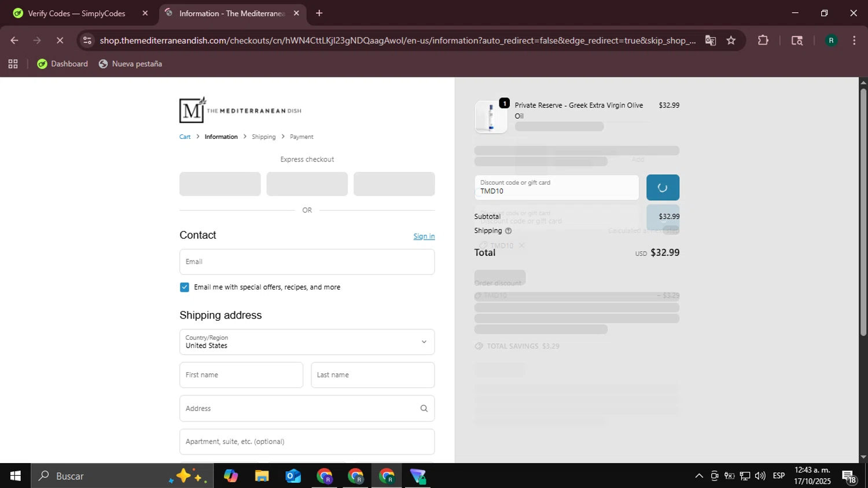Screen dimensions: 868x488
Task: Go to Cart breadcrumb link
Action: click(185, 137)
